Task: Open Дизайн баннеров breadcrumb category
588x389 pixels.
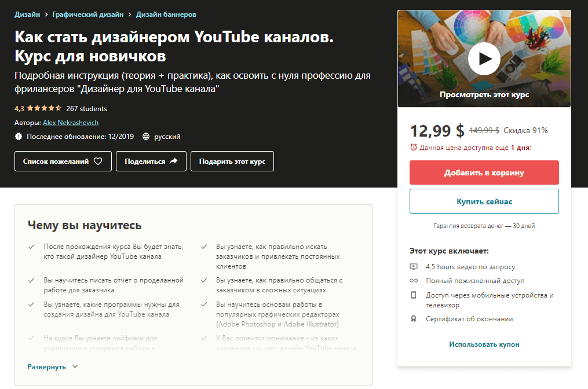Action: [166, 14]
